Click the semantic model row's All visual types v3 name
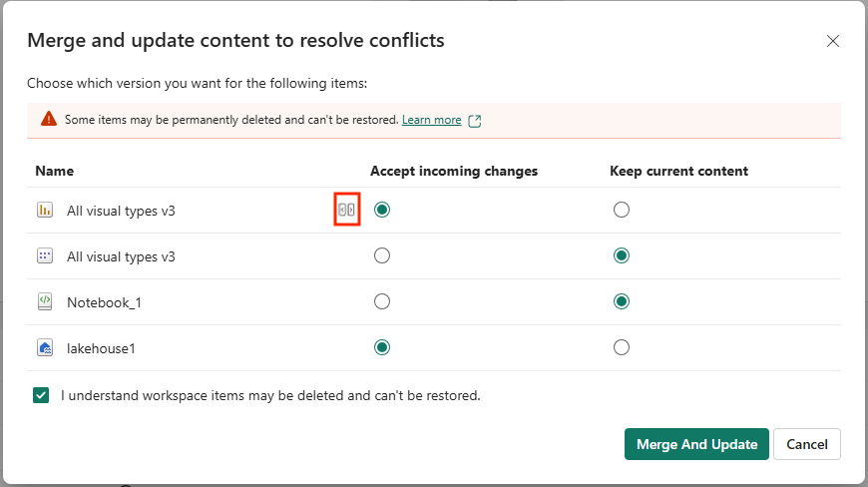 tap(121, 256)
